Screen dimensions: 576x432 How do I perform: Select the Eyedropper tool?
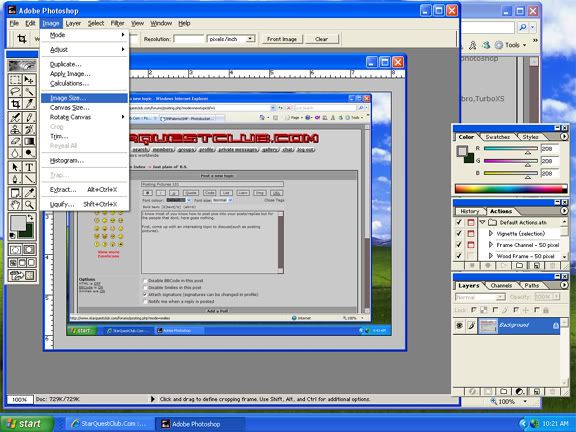coord(29,193)
